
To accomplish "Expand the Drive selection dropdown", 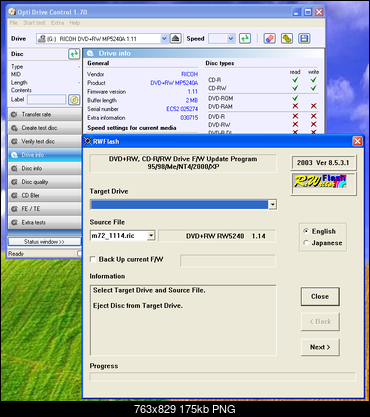I will click(164, 39).
